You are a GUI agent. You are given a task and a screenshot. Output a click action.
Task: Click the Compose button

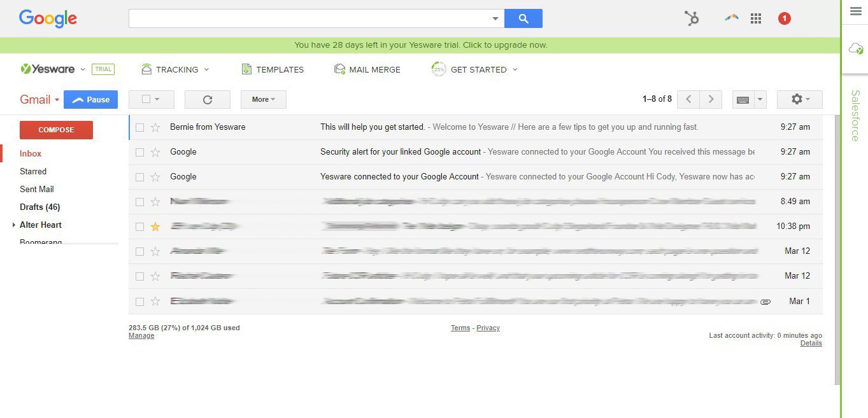[56, 130]
